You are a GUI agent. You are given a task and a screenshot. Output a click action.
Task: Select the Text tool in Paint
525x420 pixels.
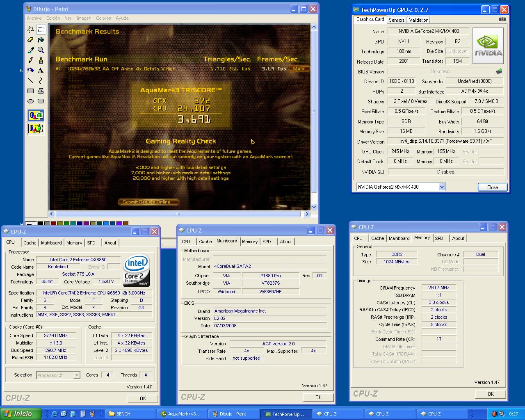click(x=41, y=71)
